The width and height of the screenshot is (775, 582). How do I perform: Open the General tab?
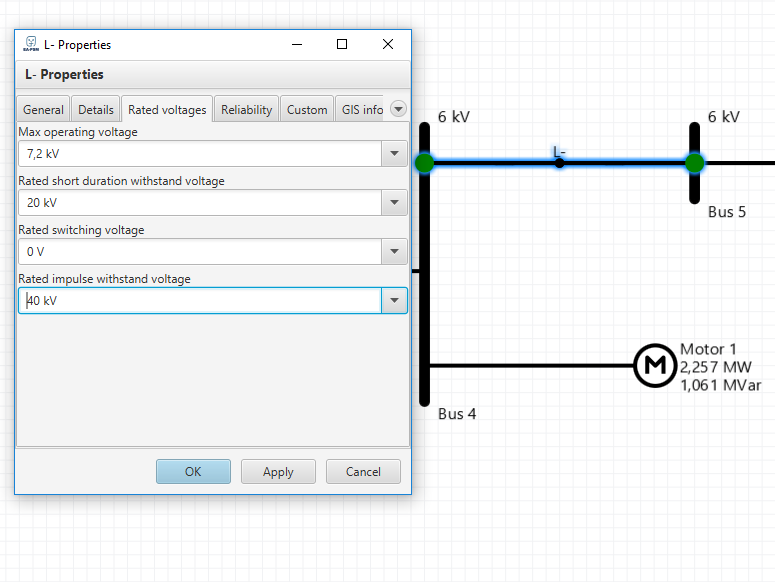coord(43,109)
